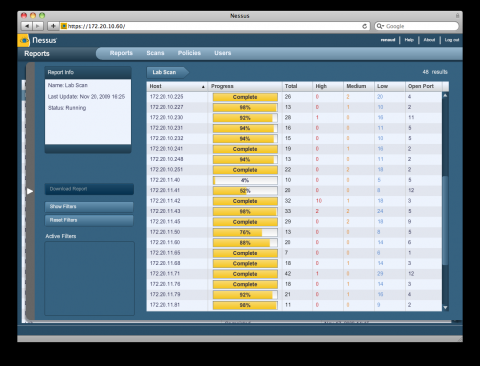Screen dimensions: 480x366
Task: Select host row 172.20.10.230
Action: pos(294,118)
